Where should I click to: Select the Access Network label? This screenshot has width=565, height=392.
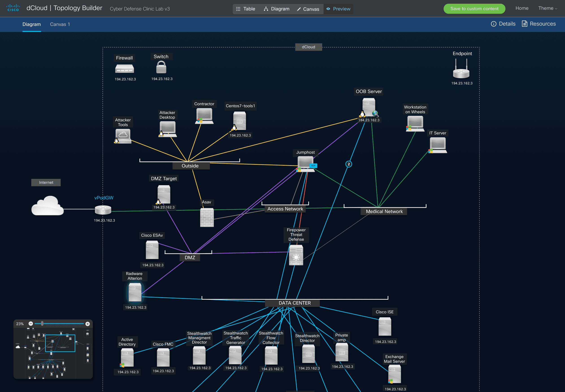pyautogui.click(x=285, y=209)
